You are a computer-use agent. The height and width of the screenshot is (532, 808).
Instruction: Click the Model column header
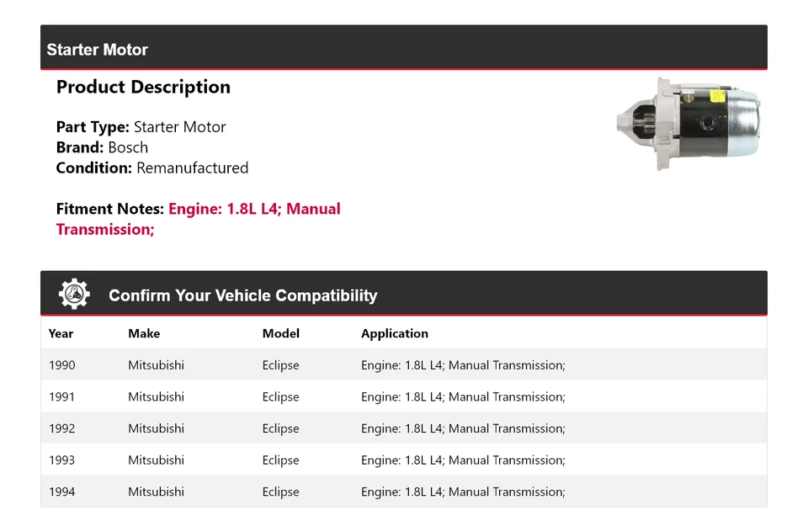click(x=280, y=333)
